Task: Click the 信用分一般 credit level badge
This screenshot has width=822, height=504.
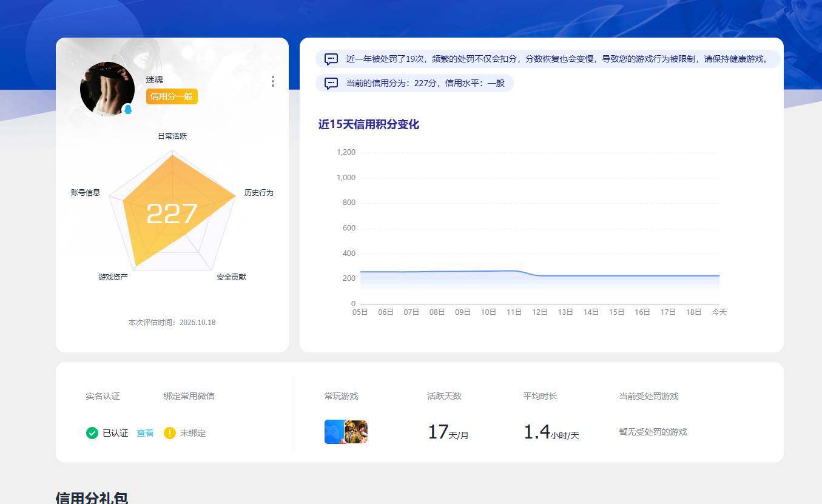Action: [172, 96]
